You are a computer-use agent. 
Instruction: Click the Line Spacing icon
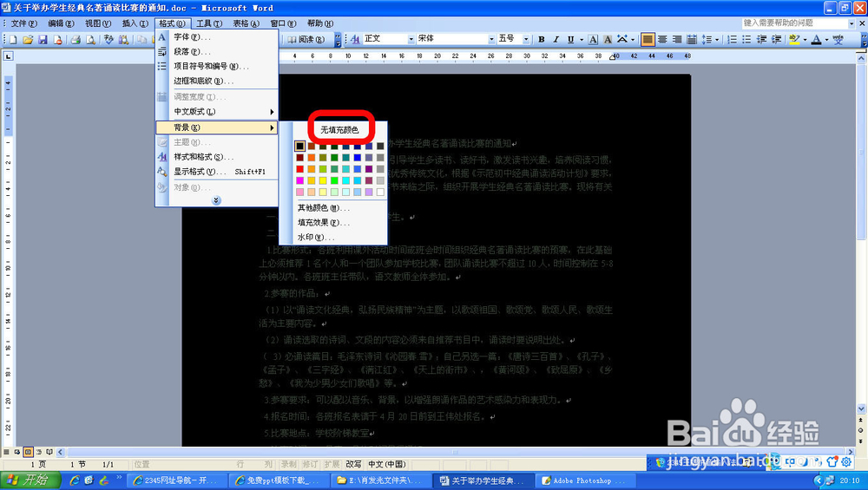[707, 39]
